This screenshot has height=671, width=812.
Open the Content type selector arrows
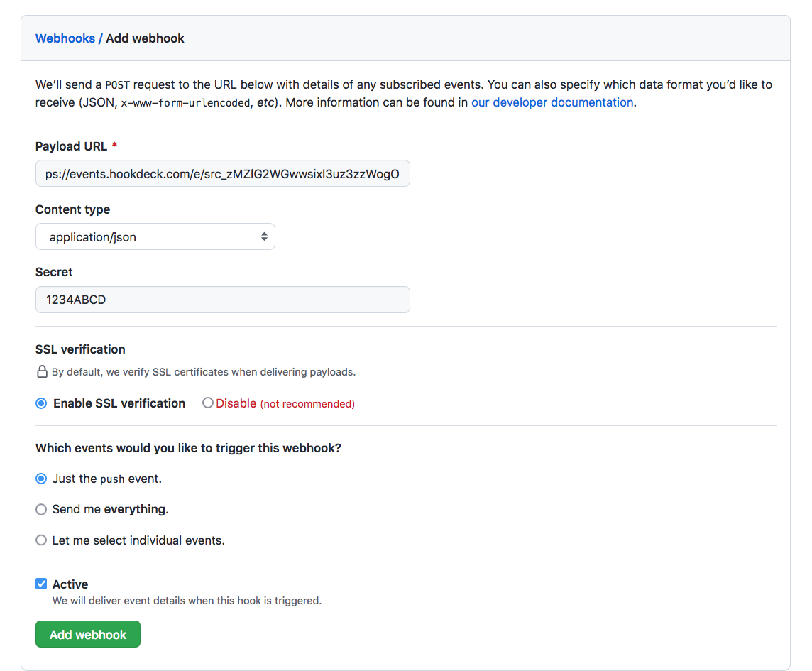(x=265, y=236)
